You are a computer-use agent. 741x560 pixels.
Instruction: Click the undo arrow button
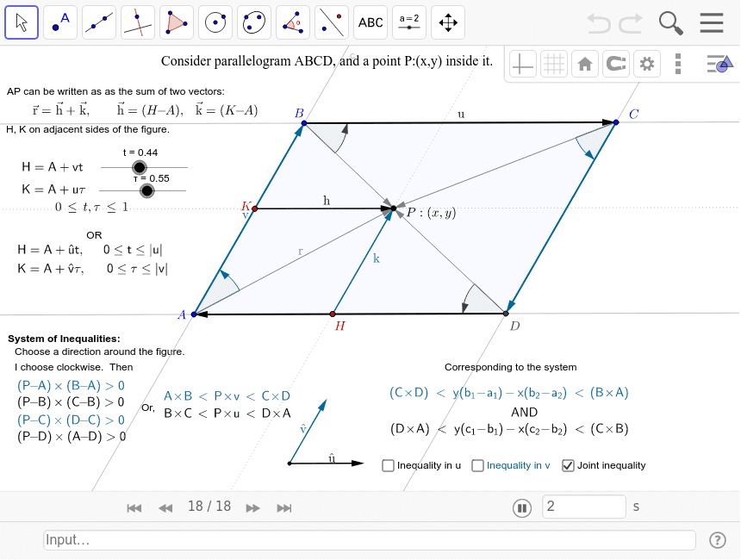click(599, 23)
